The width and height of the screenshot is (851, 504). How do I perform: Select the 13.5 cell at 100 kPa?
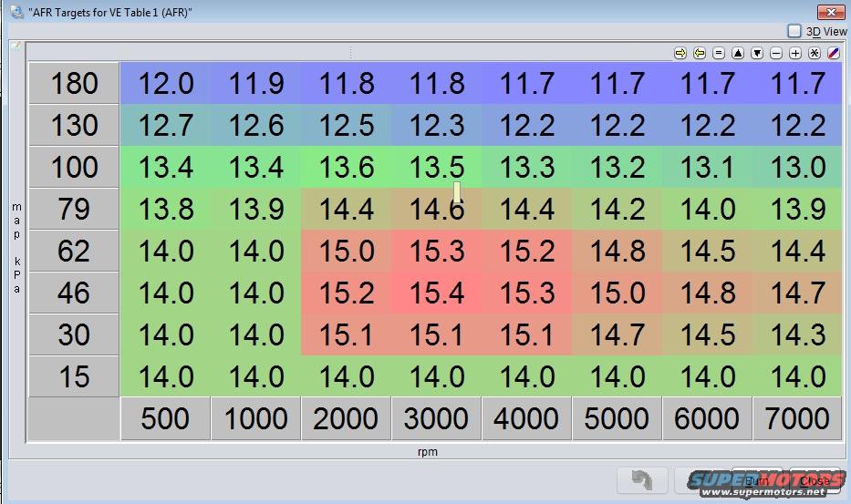click(436, 167)
